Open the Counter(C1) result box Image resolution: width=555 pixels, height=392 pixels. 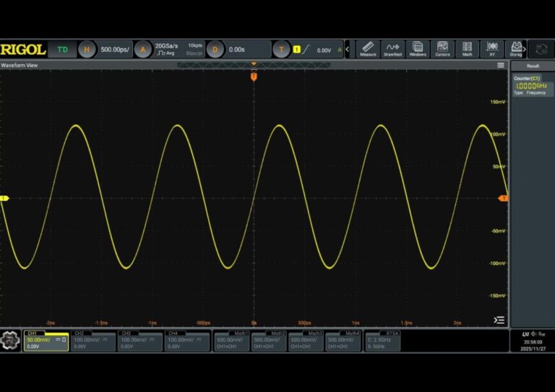[x=533, y=85]
